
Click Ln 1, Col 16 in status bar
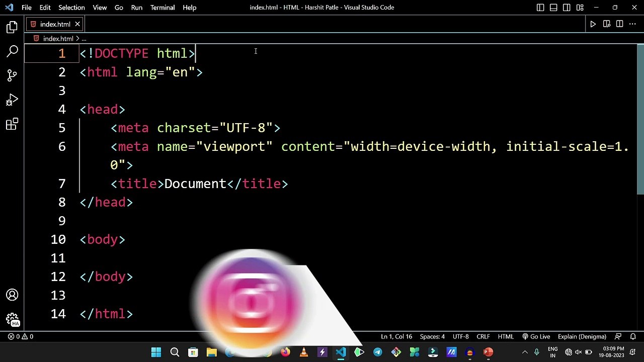click(x=396, y=336)
